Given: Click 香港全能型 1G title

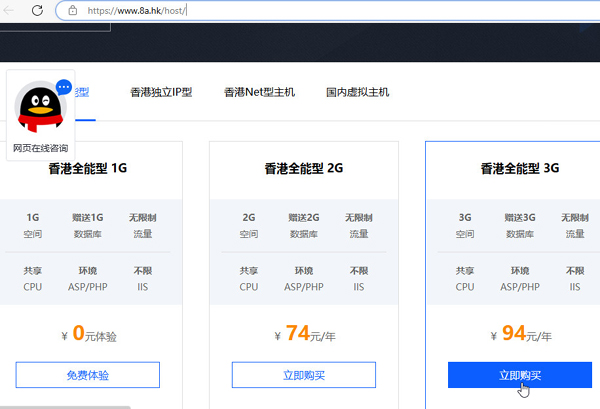Looking at the screenshot, I should pos(88,168).
